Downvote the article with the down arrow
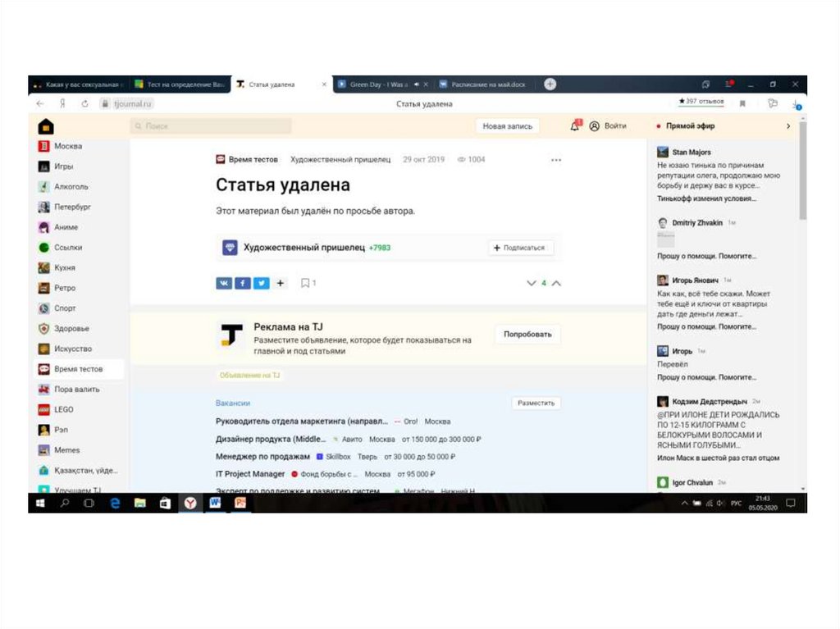This screenshot has width=840, height=629. [x=531, y=283]
